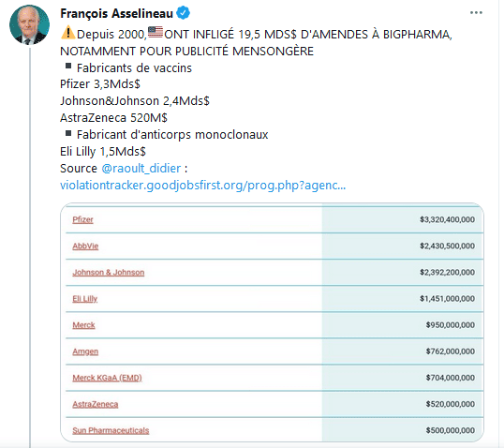
Task: Click the blue verified badge
Action: click(183, 13)
